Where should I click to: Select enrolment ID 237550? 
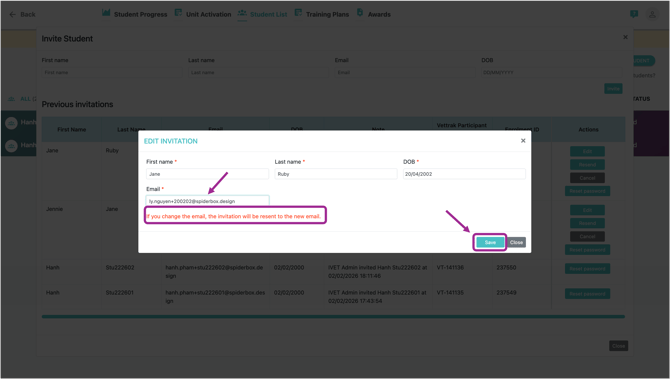pos(506,267)
